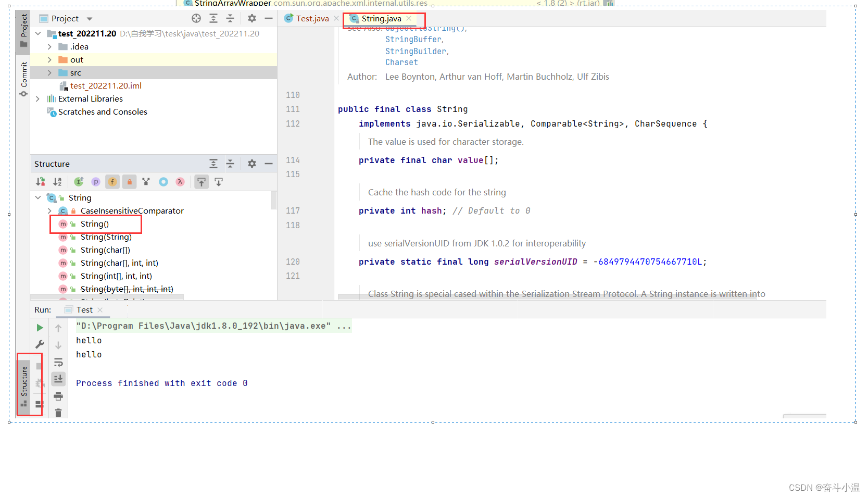Close the Test run tab
The width and height of the screenshot is (868, 497).
(100, 310)
